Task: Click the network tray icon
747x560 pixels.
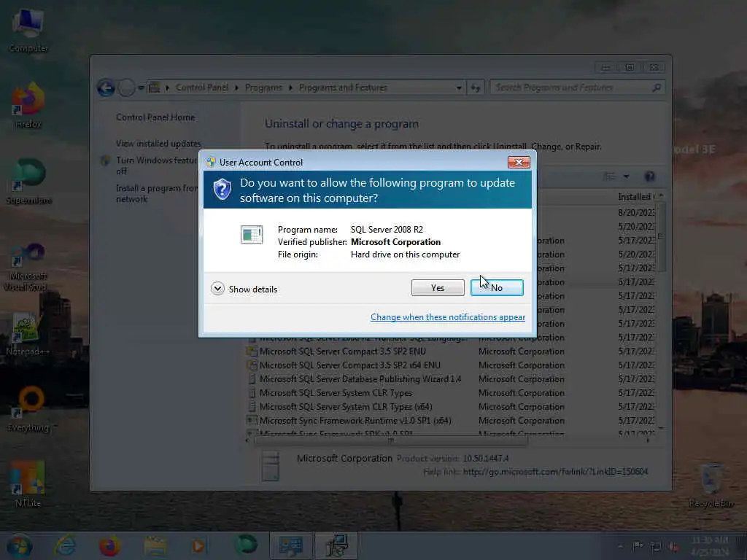Action: click(x=656, y=547)
